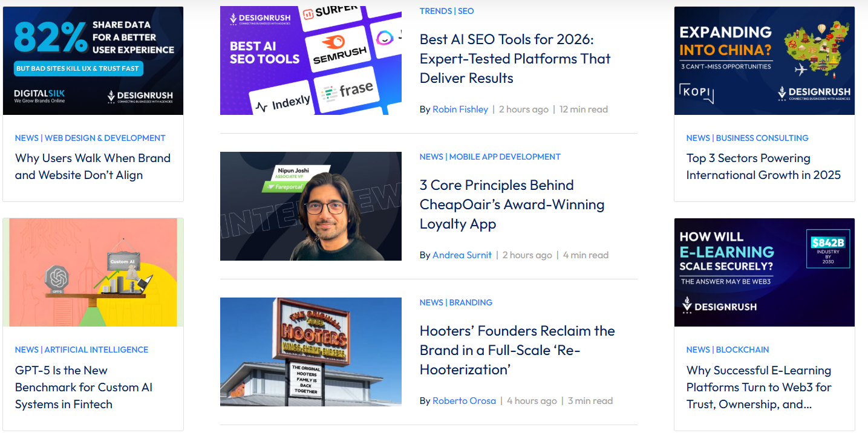
Task: Select NEWS | ARTIFICIAL INTELLIGENCE category tag
Action: (82, 350)
